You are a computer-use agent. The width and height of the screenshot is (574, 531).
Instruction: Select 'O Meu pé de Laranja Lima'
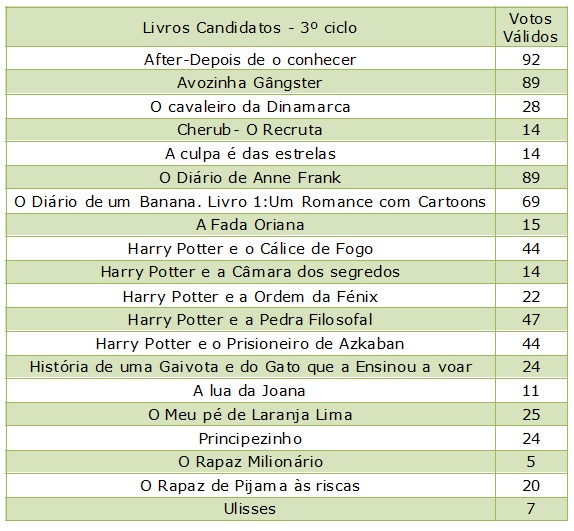250,415
